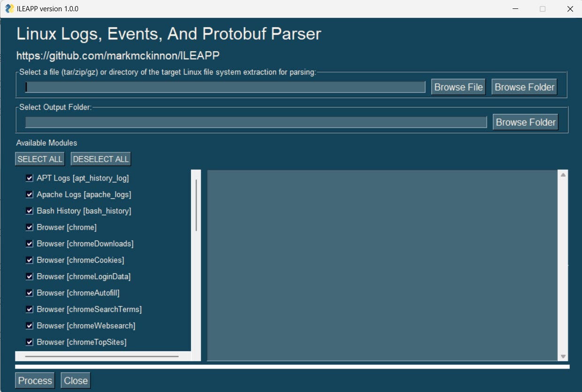The height and width of the screenshot is (392, 582).
Task: Click the 'Available Modules' label
Action: (46, 143)
